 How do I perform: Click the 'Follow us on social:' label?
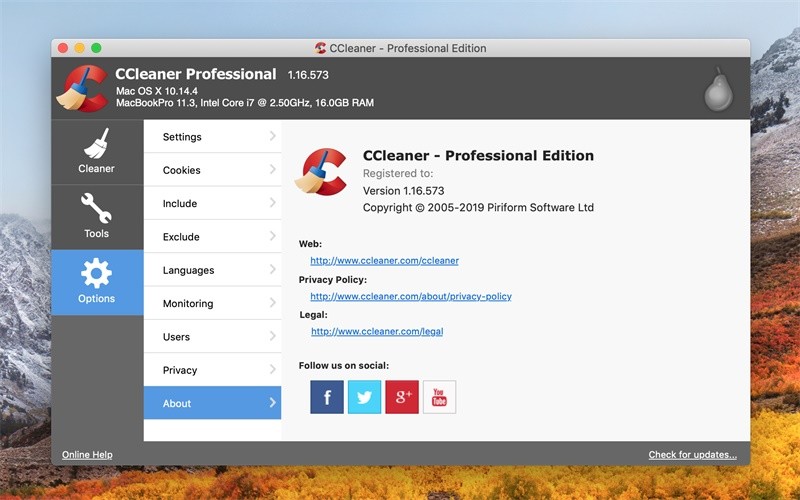pyautogui.click(x=344, y=366)
